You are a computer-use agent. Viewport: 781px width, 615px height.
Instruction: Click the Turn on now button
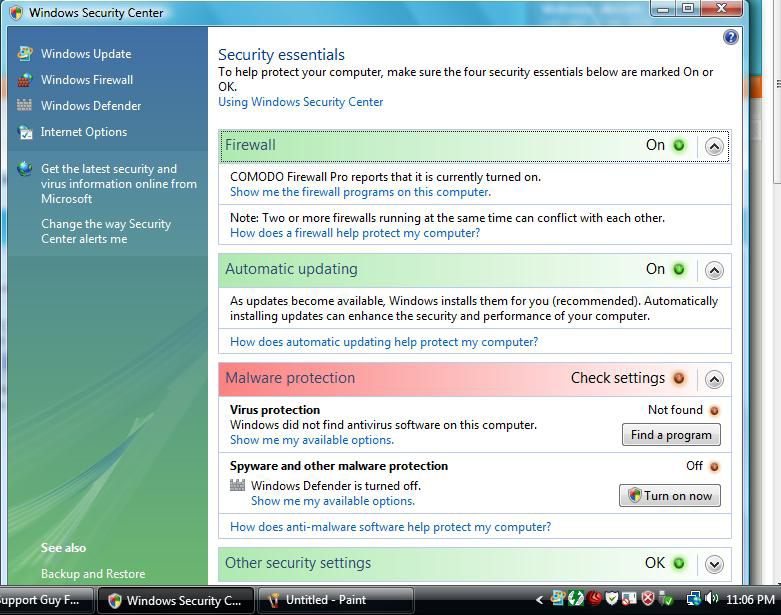coord(669,496)
